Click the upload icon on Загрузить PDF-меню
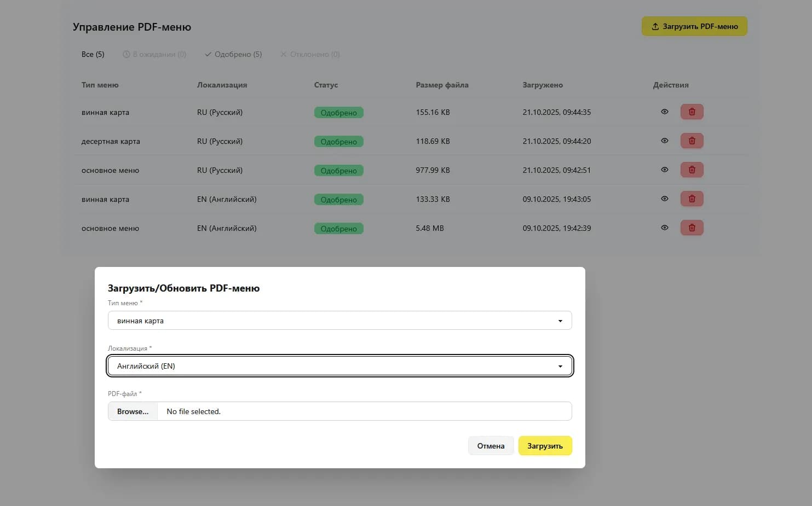Screen dimensions: 812x506 pyautogui.click(x=655, y=25)
